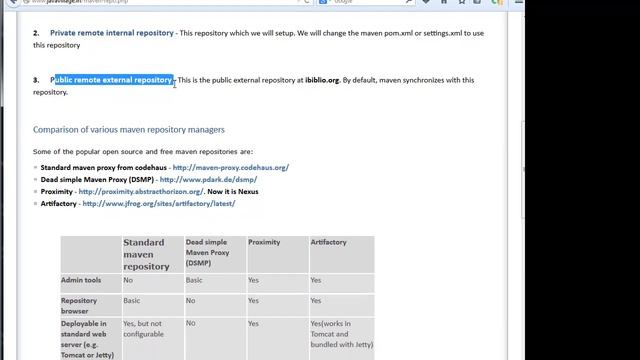The height and width of the screenshot is (360, 640).
Task: Click the 'Proximity' bullet label
Action: (56, 191)
